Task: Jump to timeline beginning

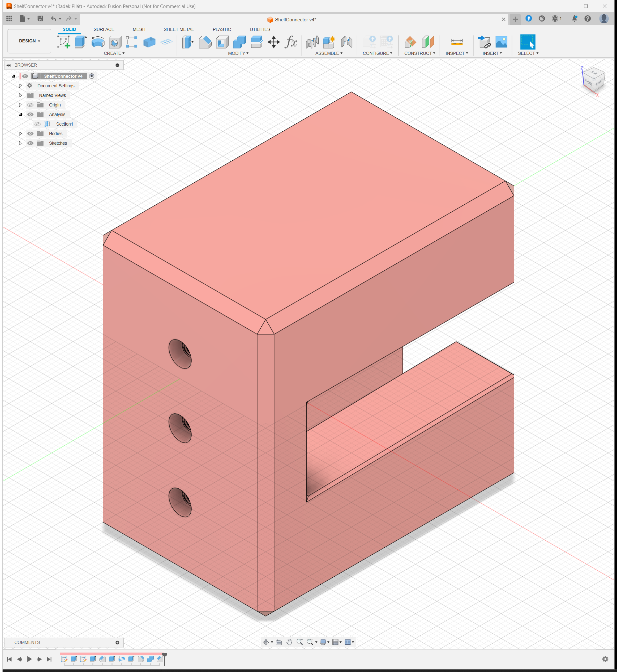Action: [x=9, y=659]
